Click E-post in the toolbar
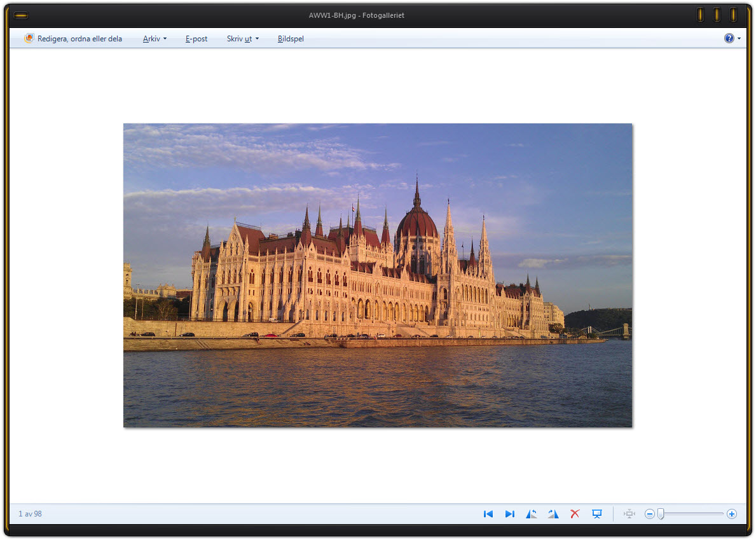The image size is (756, 540). 196,39
